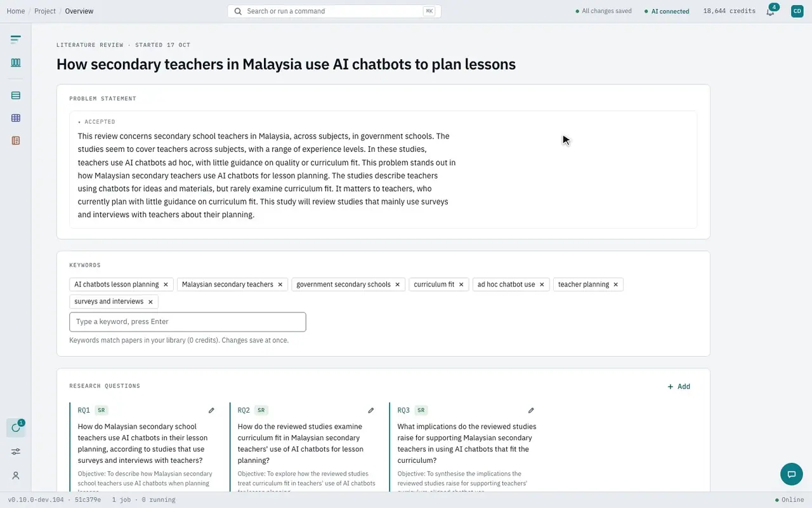Click the problem statement paragraph

tap(266, 175)
